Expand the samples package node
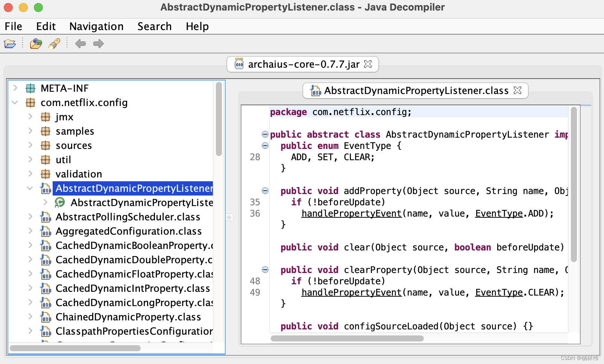This screenshot has width=604, height=364. click(30, 131)
